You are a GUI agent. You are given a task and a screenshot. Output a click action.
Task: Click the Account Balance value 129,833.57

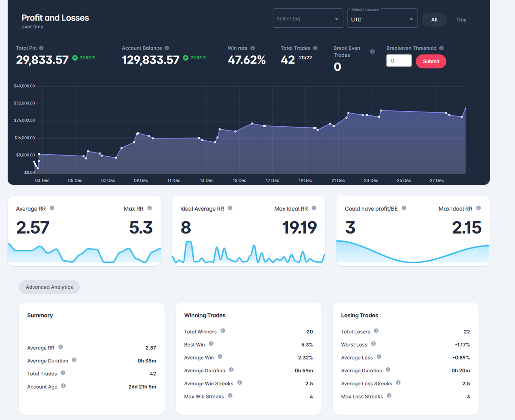tap(151, 60)
